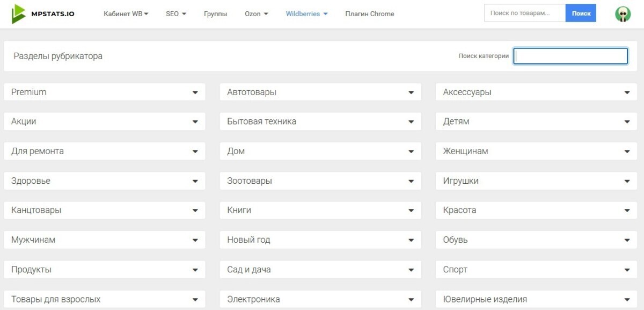Screen dimensions: 644x310
Task: Open the Ozon dropdown menu
Action: 256,14
